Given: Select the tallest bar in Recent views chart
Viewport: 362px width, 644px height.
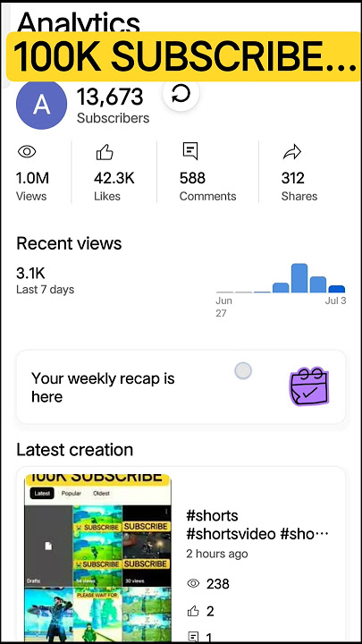Looking at the screenshot, I should point(299,278).
